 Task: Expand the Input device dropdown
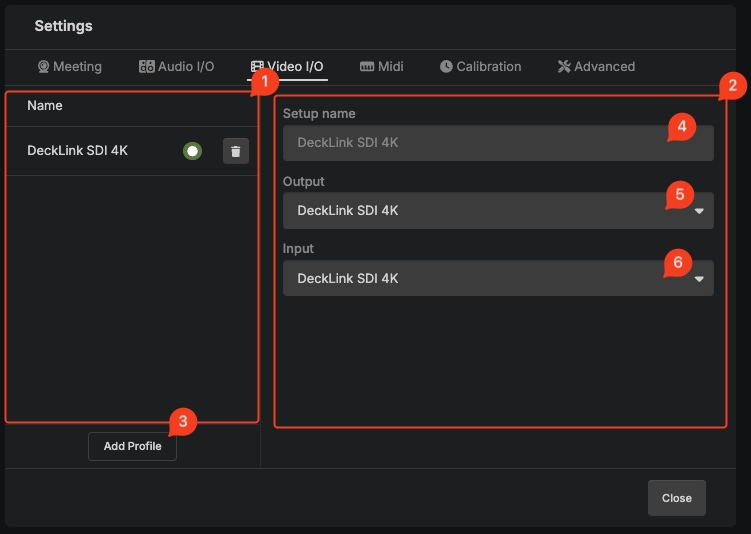click(x=498, y=278)
